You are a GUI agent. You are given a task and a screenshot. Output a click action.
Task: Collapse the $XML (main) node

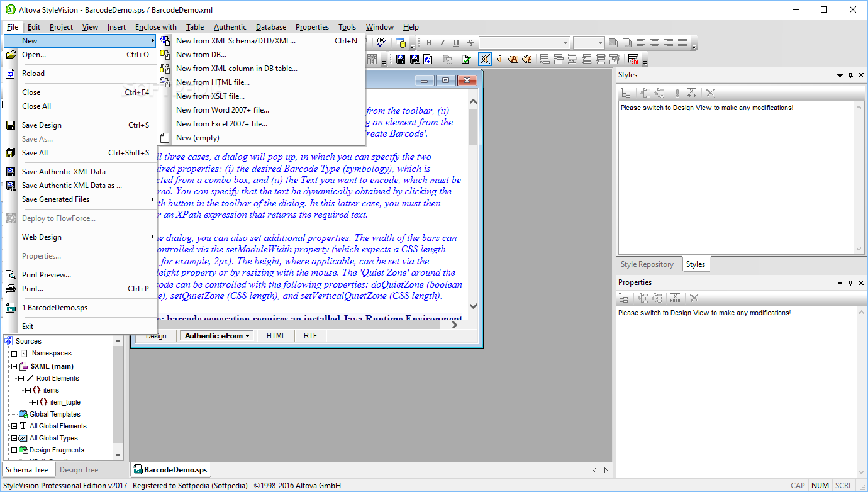tap(14, 366)
